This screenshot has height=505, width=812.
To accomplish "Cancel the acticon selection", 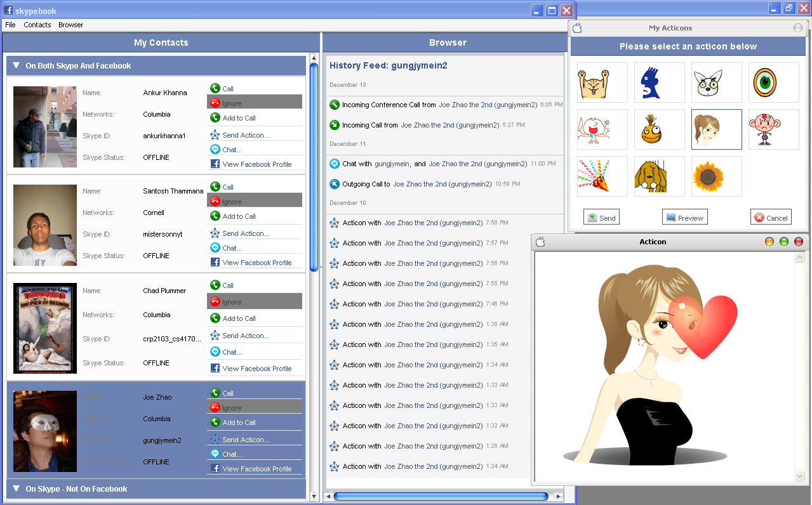I will point(771,217).
